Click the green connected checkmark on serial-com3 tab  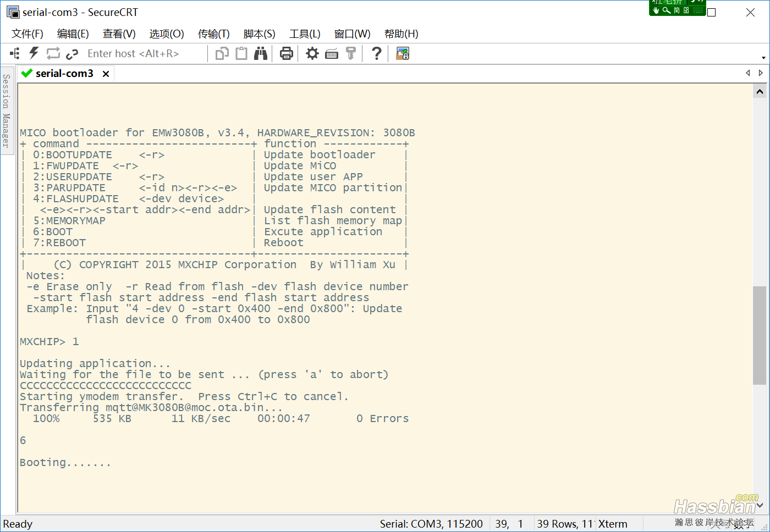pos(27,73)
